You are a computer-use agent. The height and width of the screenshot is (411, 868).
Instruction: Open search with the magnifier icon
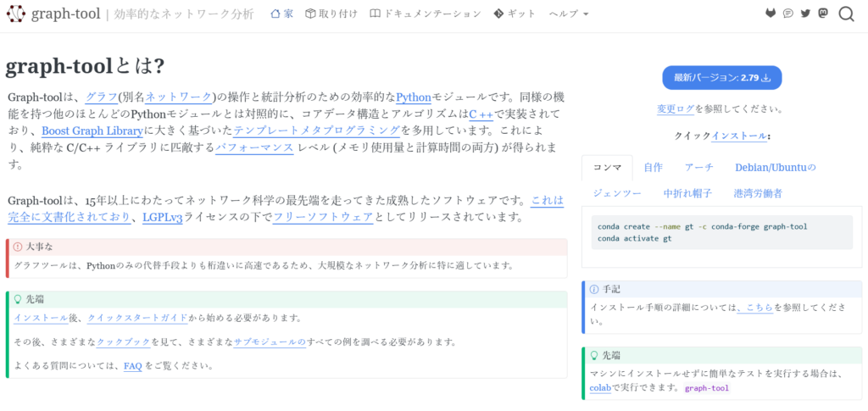847,14
